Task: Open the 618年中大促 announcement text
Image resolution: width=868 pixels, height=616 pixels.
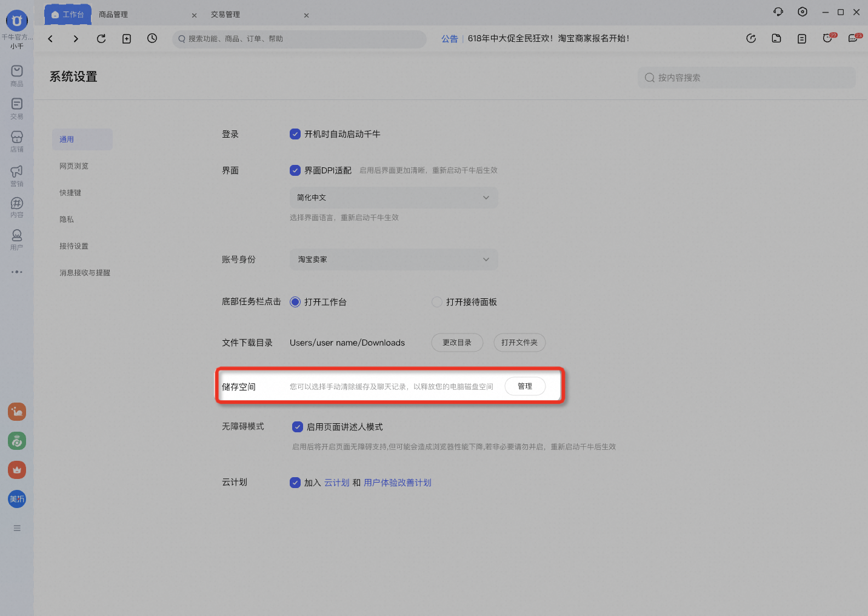Action: click(x=549, y=38)
